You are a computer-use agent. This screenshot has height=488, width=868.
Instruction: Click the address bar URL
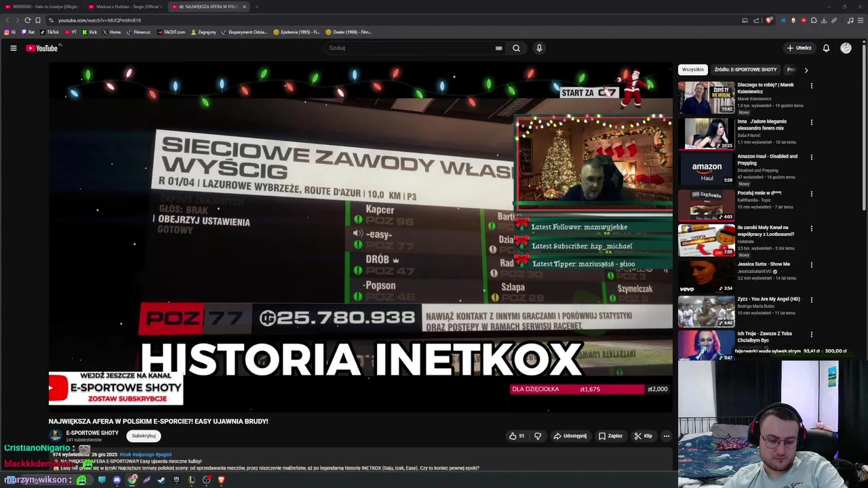(x=100, y=20)
